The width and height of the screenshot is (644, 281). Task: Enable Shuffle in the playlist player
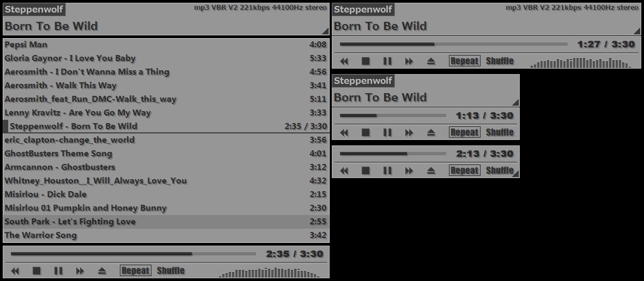point(171,271)
